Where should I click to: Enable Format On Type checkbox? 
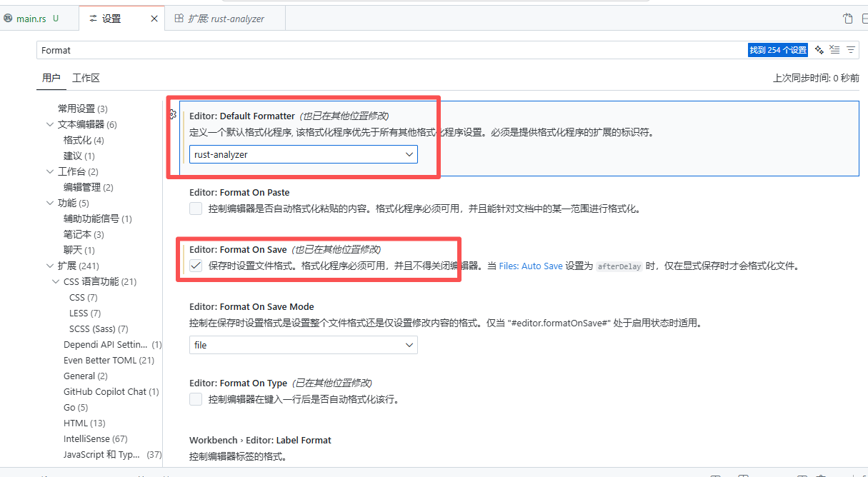(x=196, y=399)
